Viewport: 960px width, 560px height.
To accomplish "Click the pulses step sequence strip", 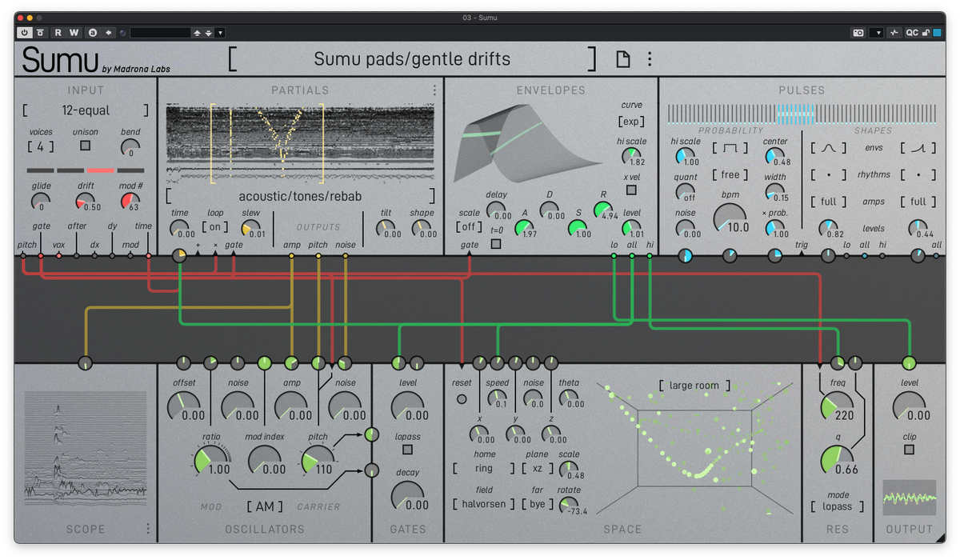I will 802,114.
